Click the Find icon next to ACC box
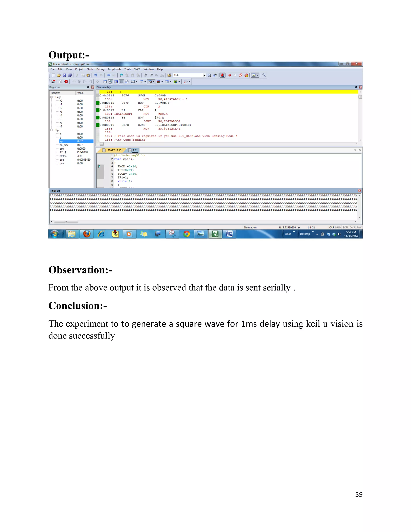Screen dimensions: 411x532 tap(209, 75)
